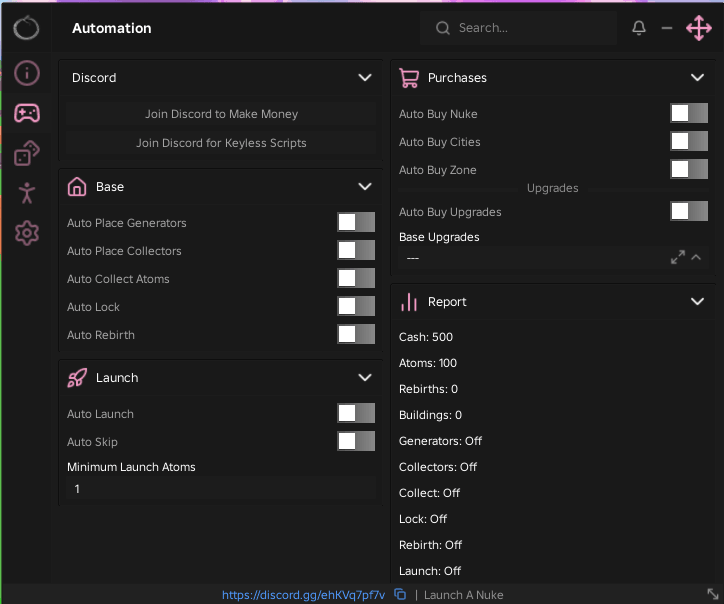Collapse the Discord section chevron
This screenshot has width=724, height=604.
coord(365,78)
